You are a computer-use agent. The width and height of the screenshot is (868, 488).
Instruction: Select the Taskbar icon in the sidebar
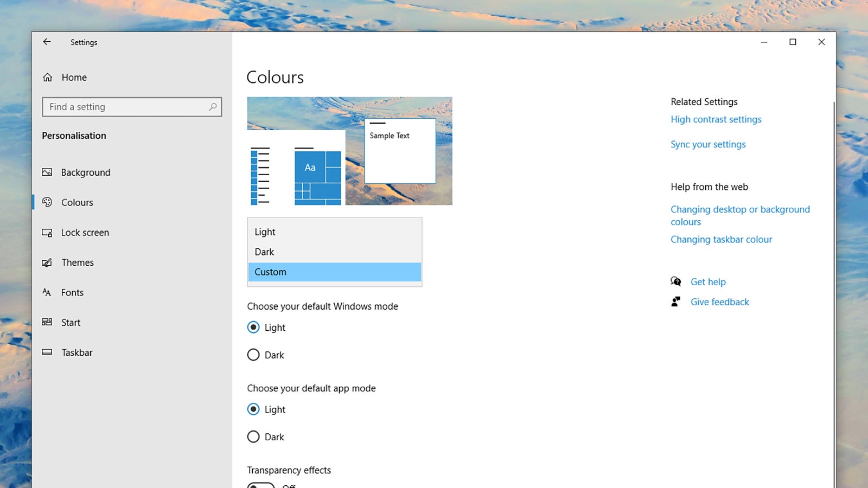(48, 352)
